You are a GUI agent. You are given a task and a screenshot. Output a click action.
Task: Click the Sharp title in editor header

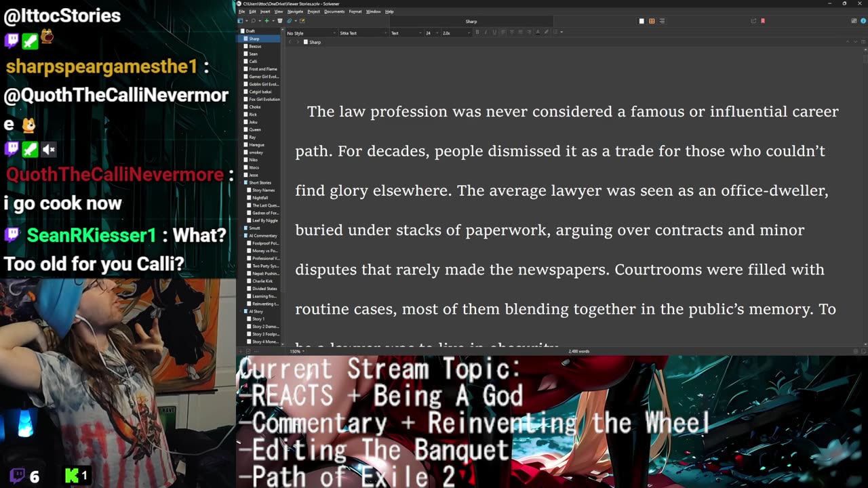click(315, 42)
